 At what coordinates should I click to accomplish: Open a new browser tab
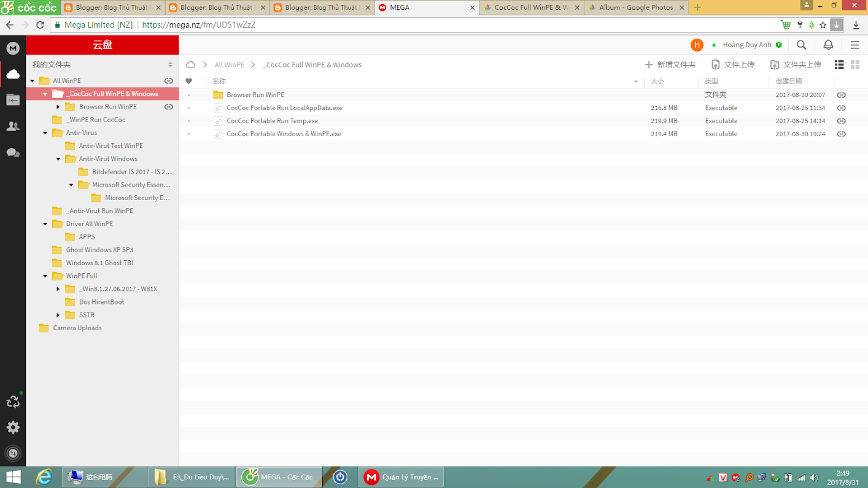(x=697, y=7)
